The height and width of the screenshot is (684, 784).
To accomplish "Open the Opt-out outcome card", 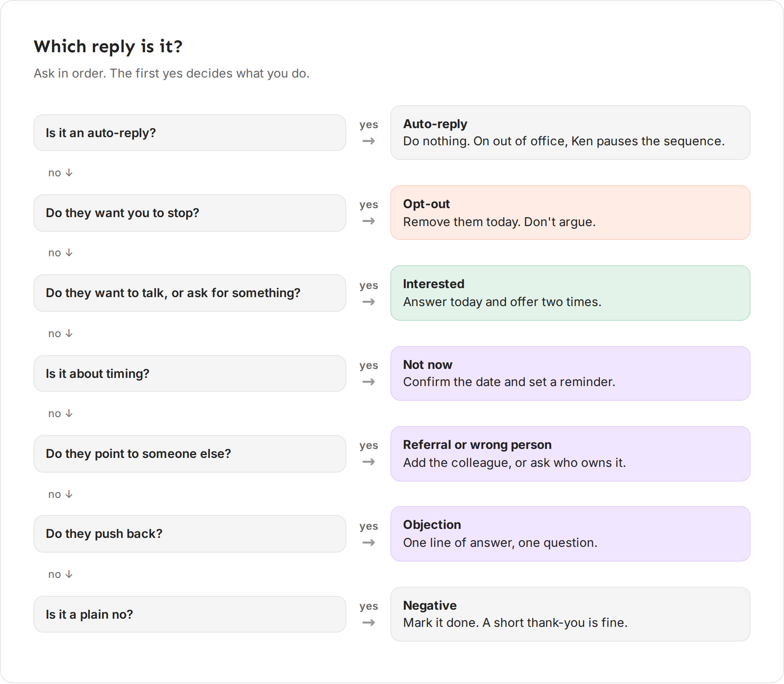I will (x=570, y=213).
